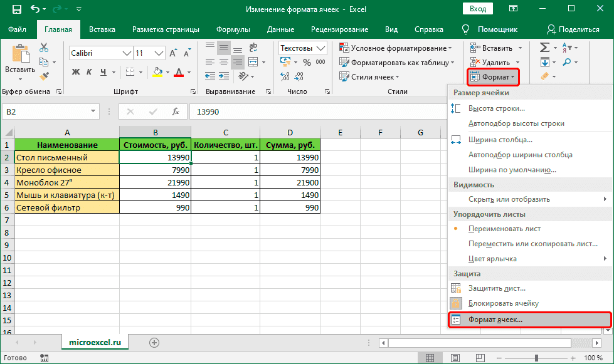614x364 pixels.
Task: Click the add new sheet plus icon
Action: [x=154, y=342]
